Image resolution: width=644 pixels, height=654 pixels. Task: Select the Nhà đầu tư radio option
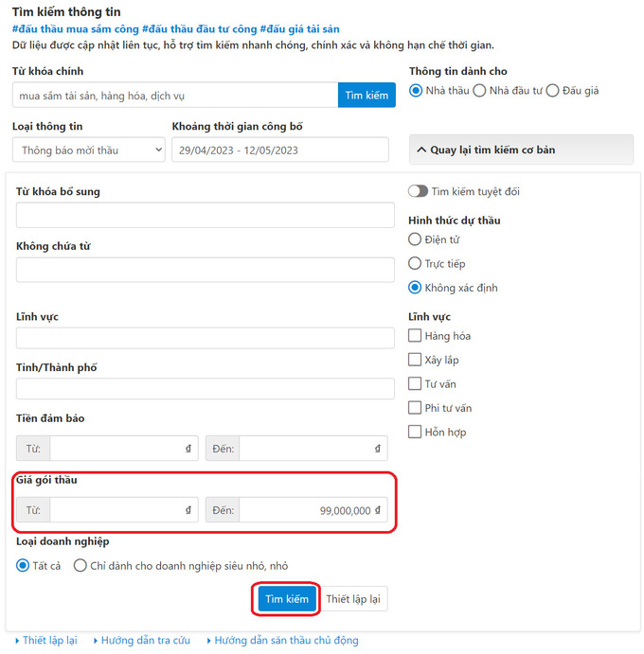point(479,91)
